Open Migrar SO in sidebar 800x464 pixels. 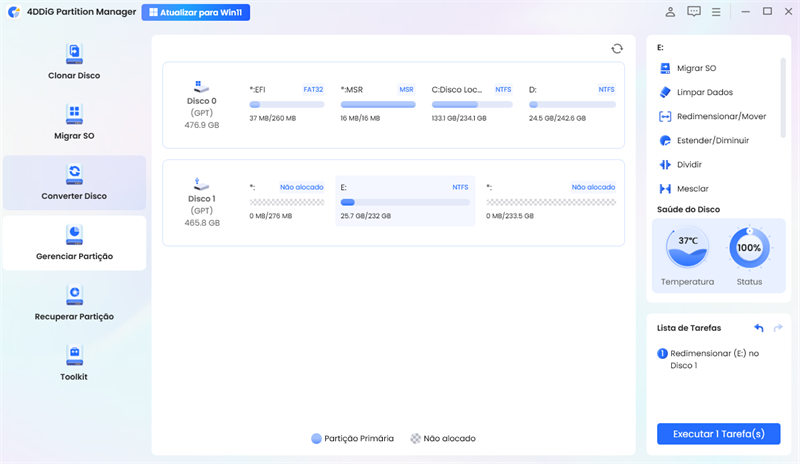coord(74,122)
